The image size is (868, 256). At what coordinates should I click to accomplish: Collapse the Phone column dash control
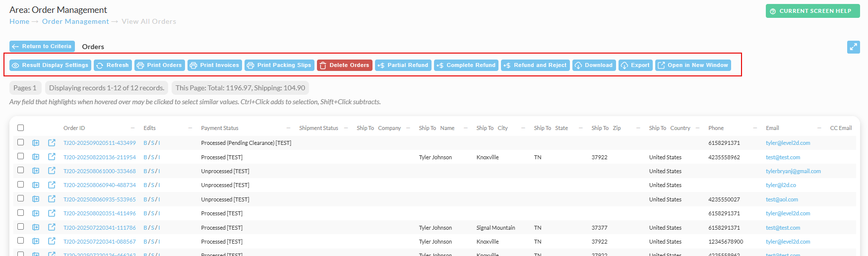755,128
